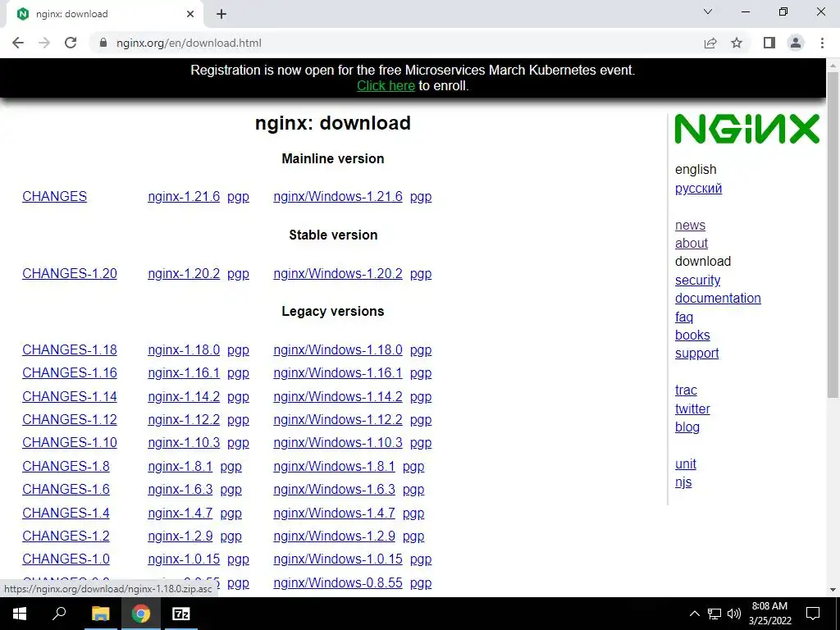
Task: Click the address bar URL
Action: pyautogui.click(x=189, y=43)
